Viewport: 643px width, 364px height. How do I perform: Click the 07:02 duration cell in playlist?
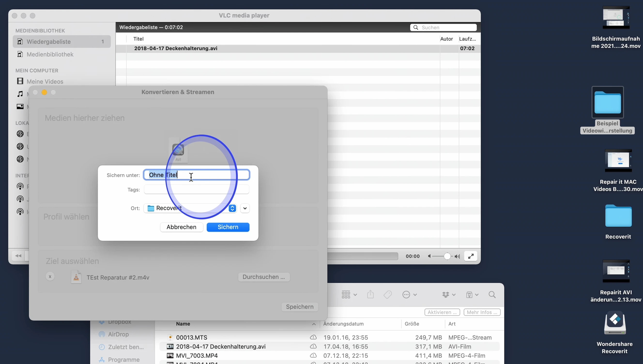(x=467, y=48)
